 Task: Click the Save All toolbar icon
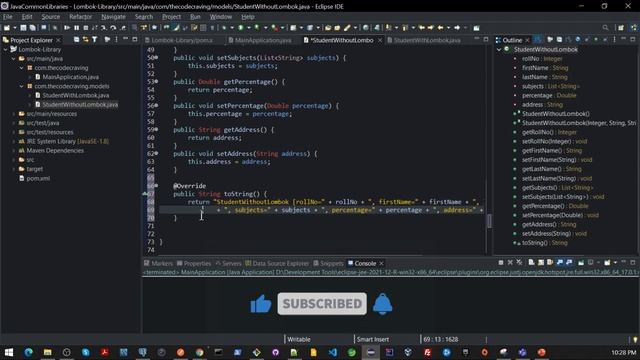coord(33,28)
